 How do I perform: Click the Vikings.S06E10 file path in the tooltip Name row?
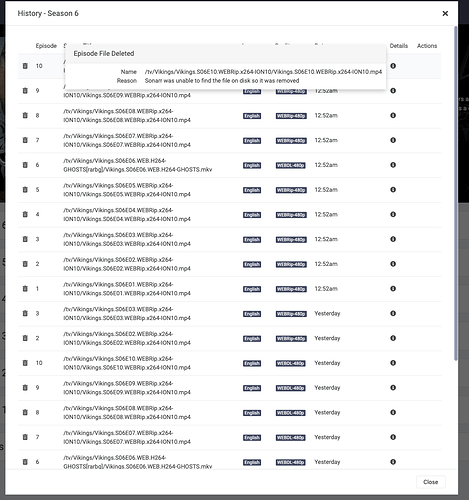pyautogui.click(x=263, y=72)
